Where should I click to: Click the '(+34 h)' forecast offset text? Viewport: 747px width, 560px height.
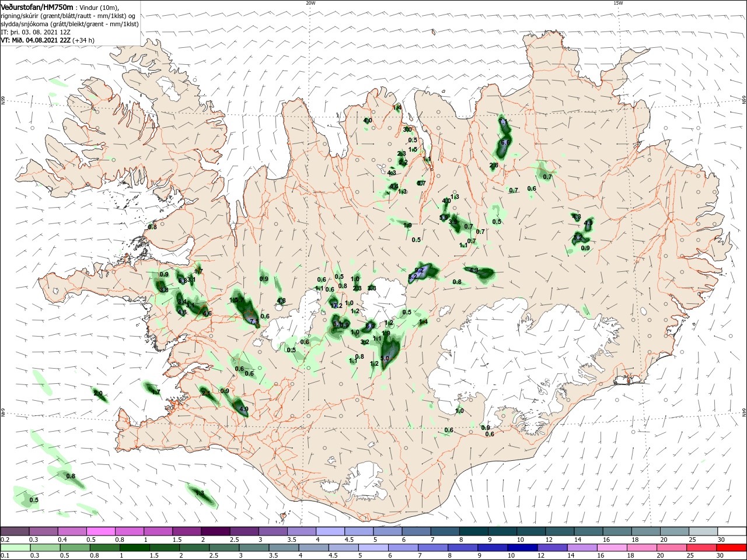pyautogui.click(x=83, y=40)
